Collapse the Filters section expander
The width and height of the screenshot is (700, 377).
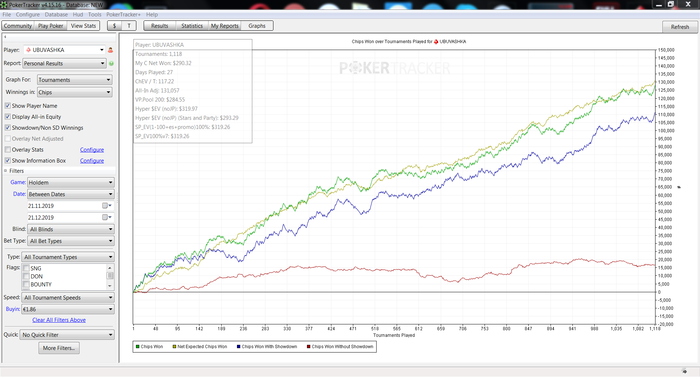coord(6,171)
